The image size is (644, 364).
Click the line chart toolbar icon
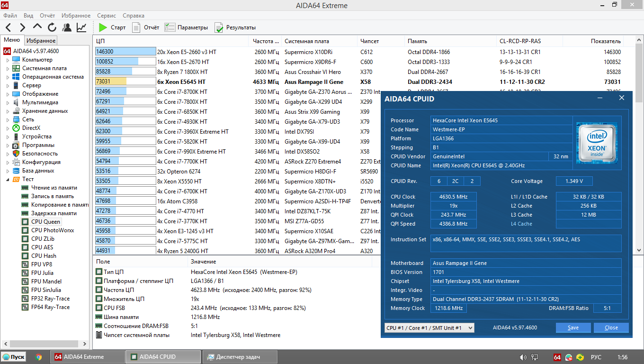(x=81, y=27)
